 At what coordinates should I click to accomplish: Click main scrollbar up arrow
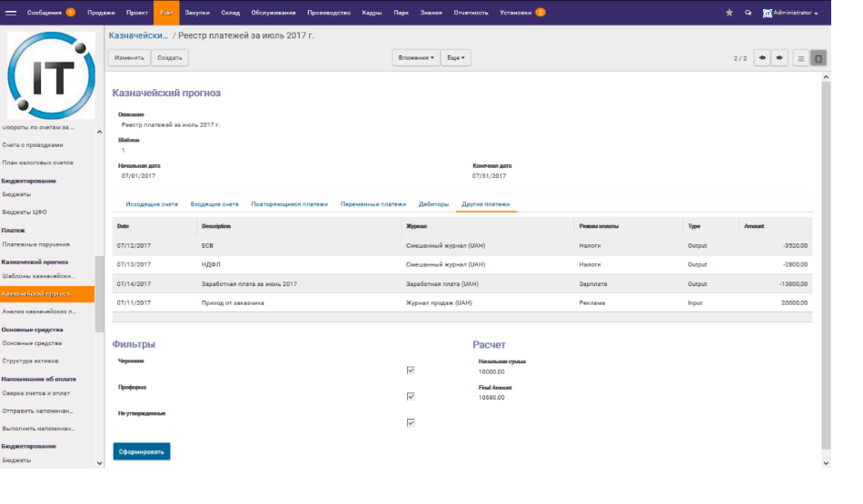point(826,77)
